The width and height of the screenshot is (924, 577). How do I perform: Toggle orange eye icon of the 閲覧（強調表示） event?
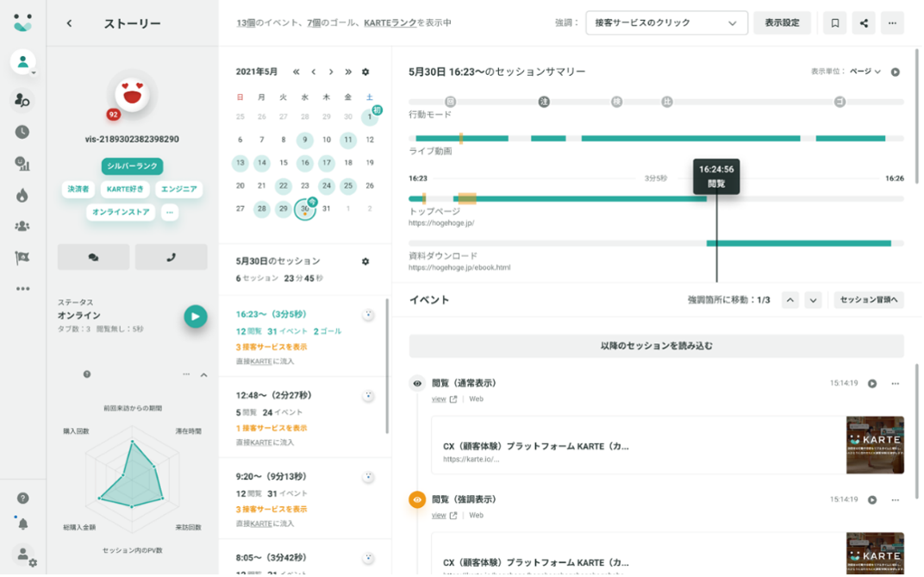click(417, 499)
